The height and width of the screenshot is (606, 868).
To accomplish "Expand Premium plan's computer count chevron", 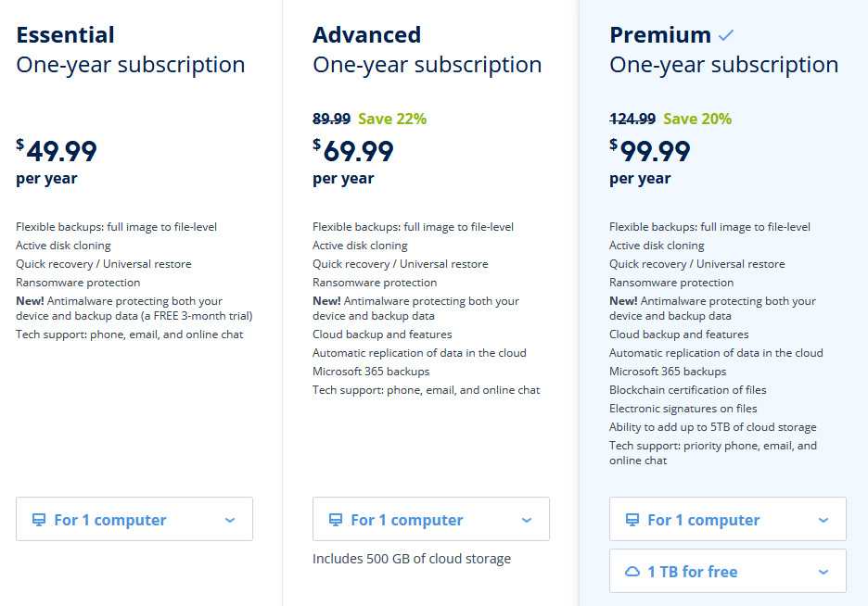I will click(x=823, y=520).
